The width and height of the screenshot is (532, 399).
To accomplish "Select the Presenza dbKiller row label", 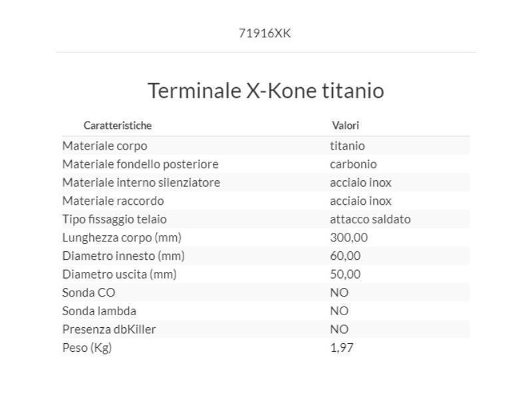I will 109,329.
